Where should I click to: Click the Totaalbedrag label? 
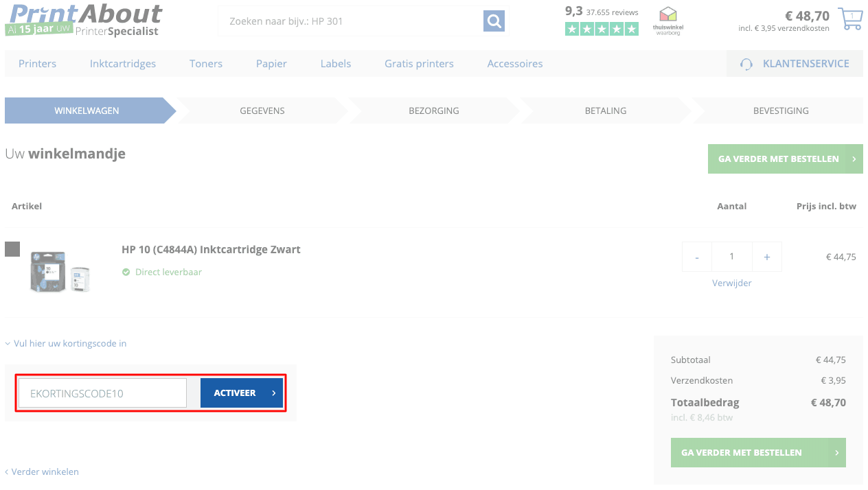[x=705, y=403]
